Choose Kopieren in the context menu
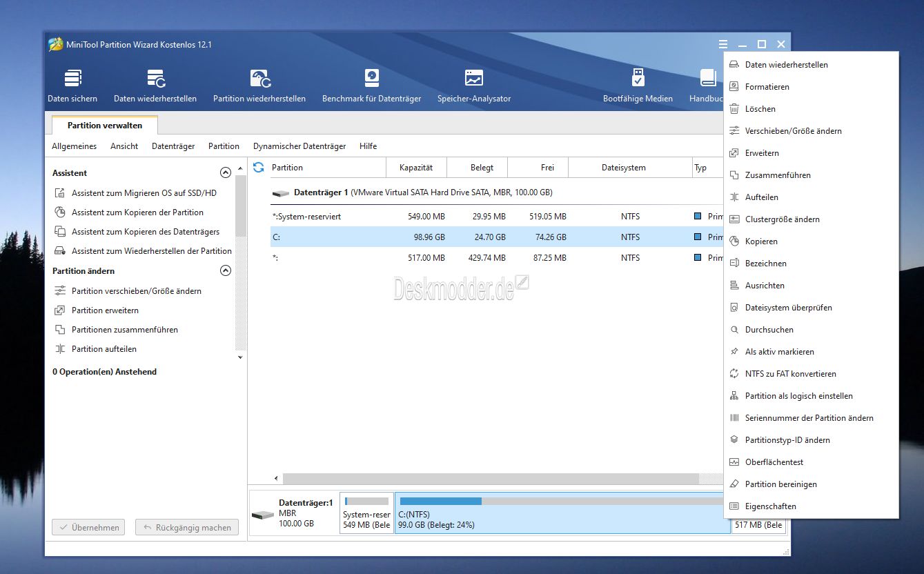Viewport: 924px width, 574px height. [x=811, y=241]
